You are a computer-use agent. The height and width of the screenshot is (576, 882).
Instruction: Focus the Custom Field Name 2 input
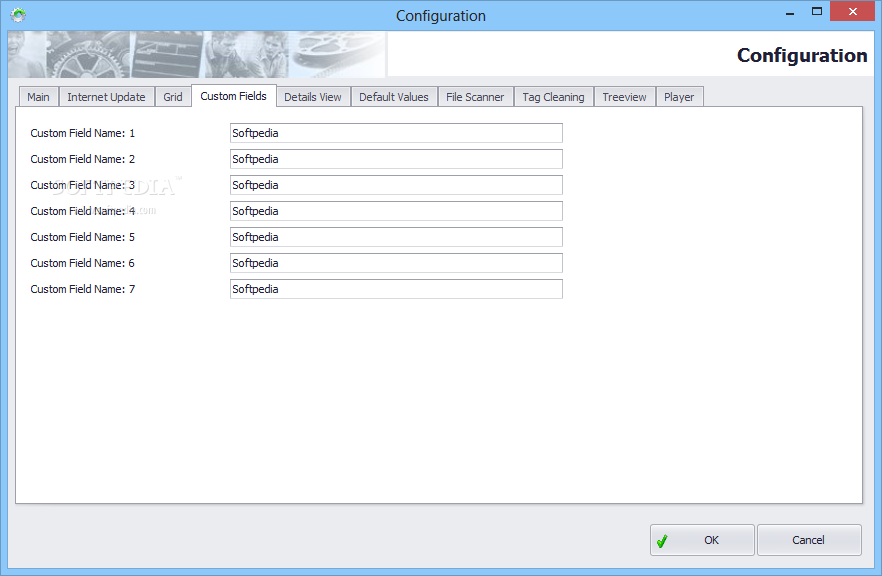click(x=396, y=159)
